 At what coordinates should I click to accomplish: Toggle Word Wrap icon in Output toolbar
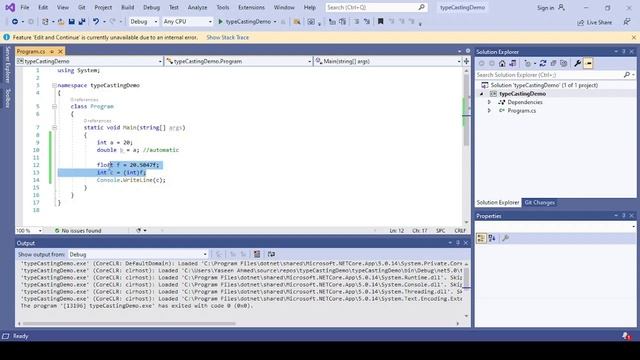click(x=271, y=254)
